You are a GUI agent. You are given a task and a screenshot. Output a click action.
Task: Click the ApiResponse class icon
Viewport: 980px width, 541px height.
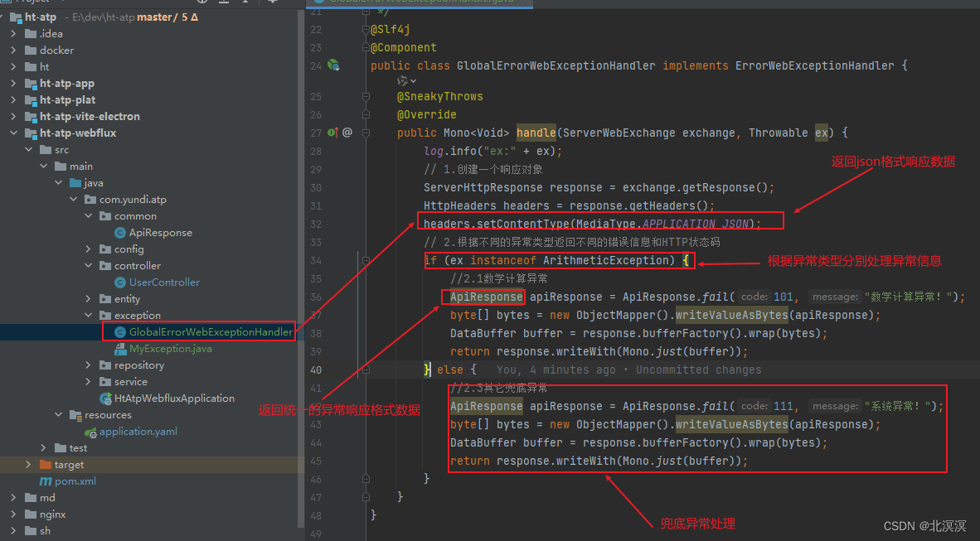pos(120,233)
